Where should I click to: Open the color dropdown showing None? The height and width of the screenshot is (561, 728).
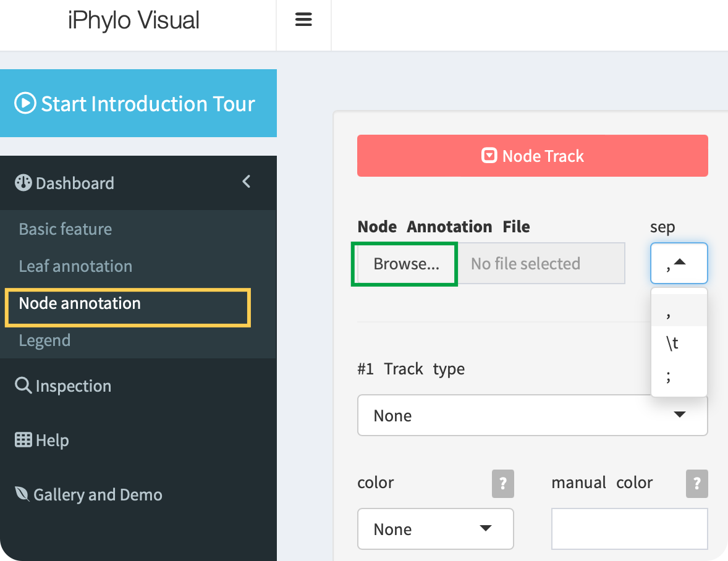pyautogui.click(x=435, y=529)
